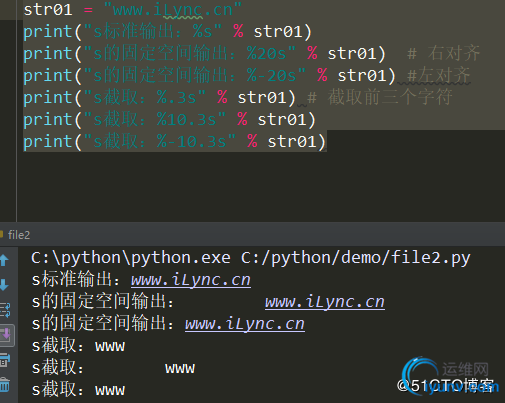Click the last s截取: www output line
Image resolution: width=505 pixels, height=403 pixels.
tap(78, 390)
